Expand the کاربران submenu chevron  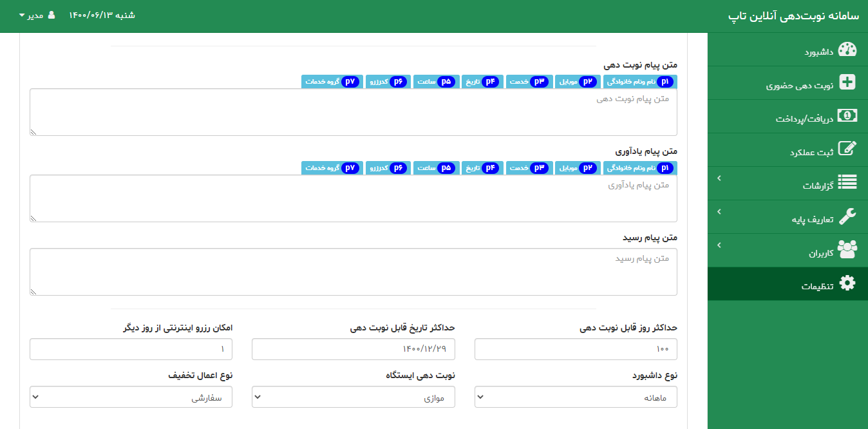719,245
